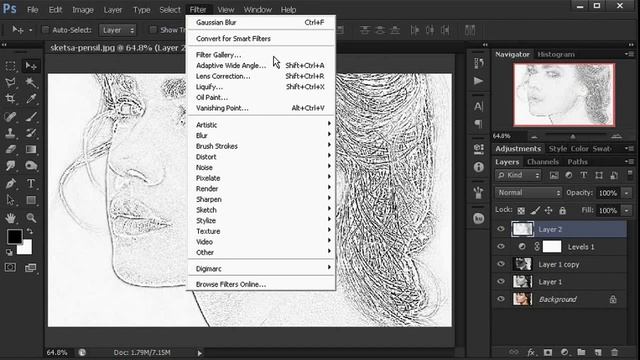Toggle Quick Mask mode

point(10,267)
